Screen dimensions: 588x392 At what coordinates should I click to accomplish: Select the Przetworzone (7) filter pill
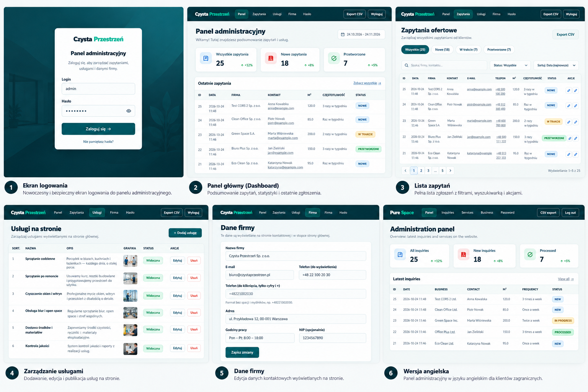[x=499, y=49]
